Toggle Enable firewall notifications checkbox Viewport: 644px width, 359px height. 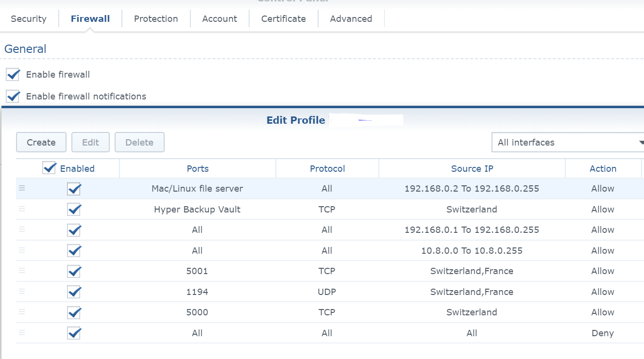click(13, 96)
